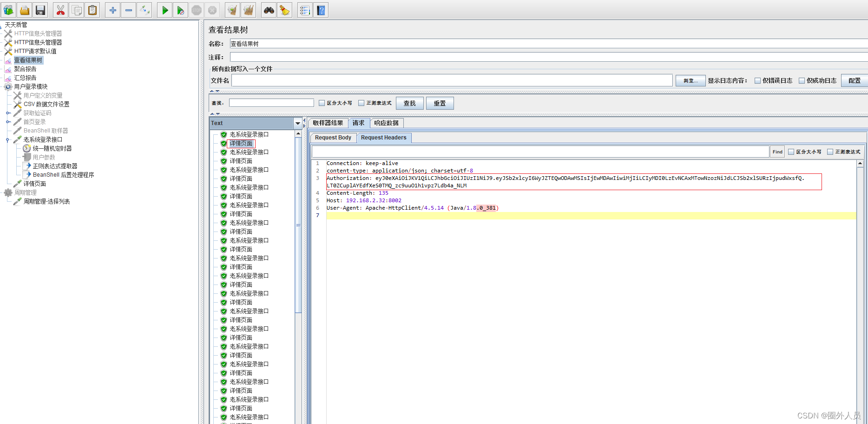Click the Cut scissors icon
The image size is (868, 424).
[x=60, y=10]
